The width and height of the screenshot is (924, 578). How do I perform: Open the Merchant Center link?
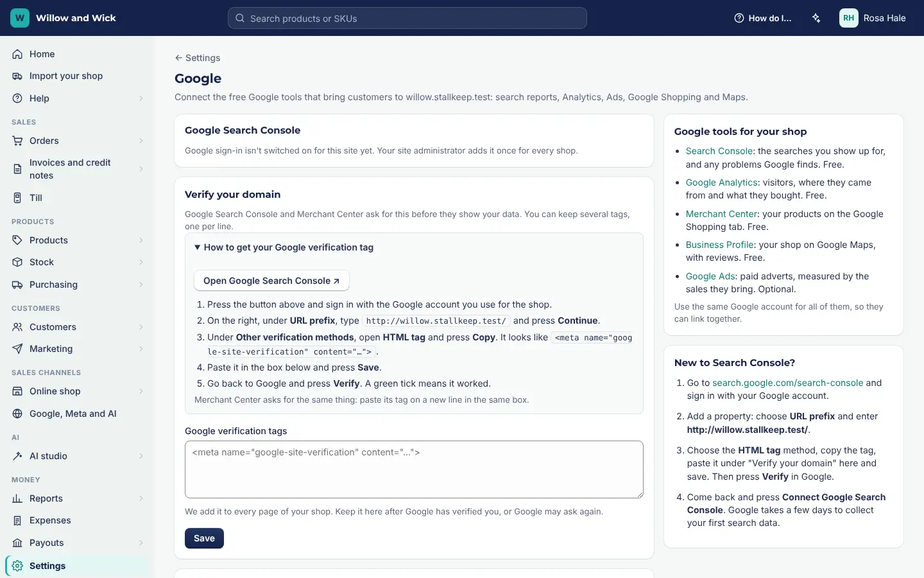click(721, 214)
